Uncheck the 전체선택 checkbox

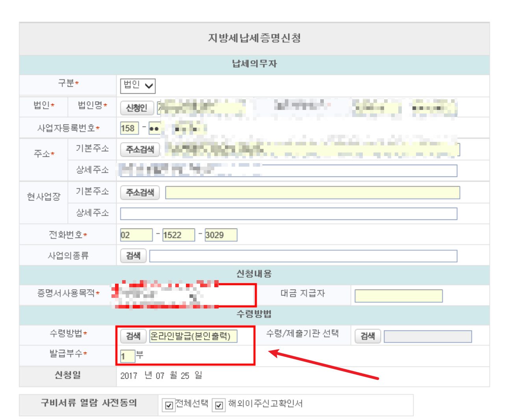(x=169, y=405)
